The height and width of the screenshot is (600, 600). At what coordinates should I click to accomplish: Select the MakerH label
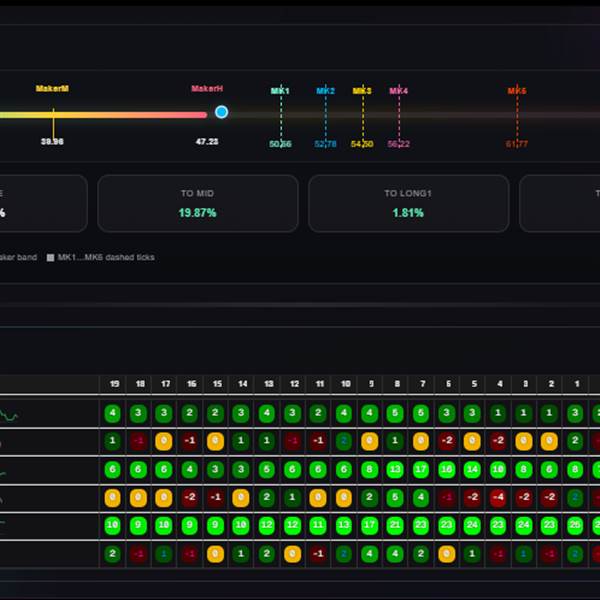click(207, 88)
